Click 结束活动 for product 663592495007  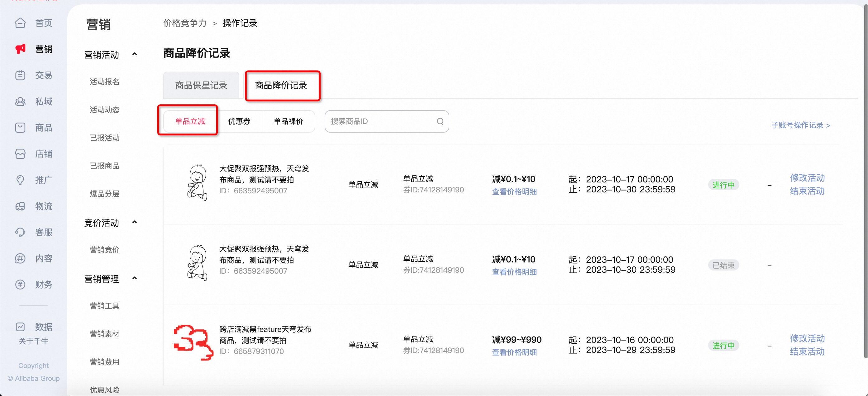click(807, 191)
